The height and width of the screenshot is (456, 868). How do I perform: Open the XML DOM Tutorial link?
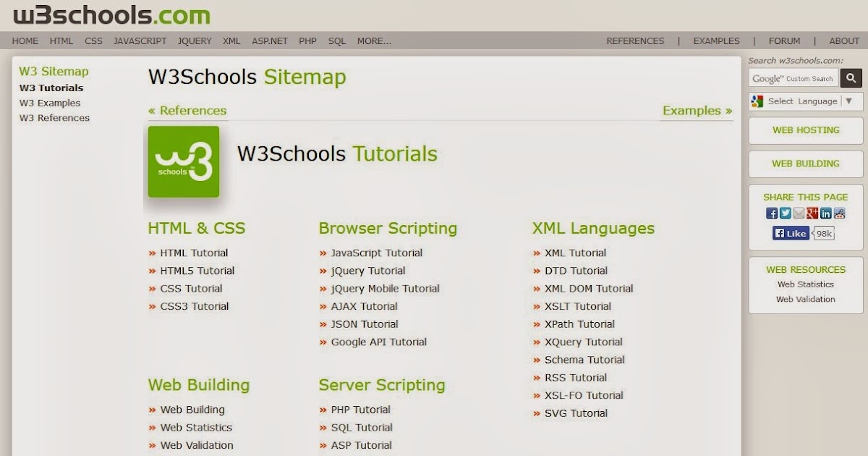[589, 289]
